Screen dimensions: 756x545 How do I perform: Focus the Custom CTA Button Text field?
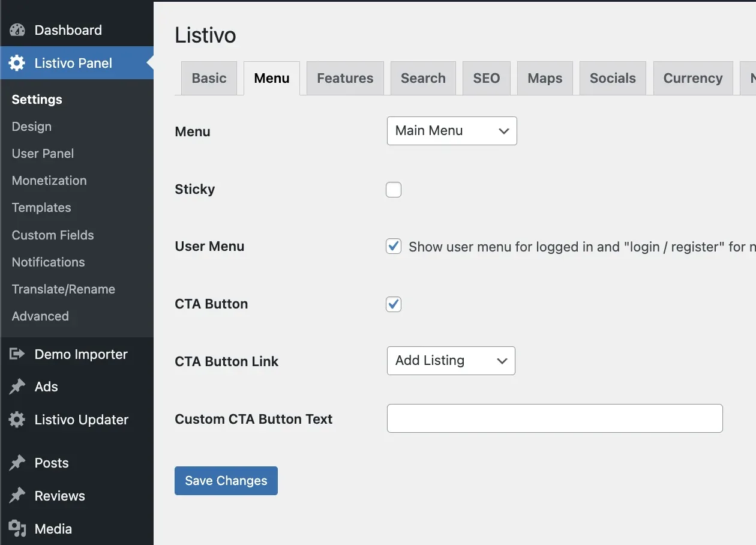coord(555,418)
